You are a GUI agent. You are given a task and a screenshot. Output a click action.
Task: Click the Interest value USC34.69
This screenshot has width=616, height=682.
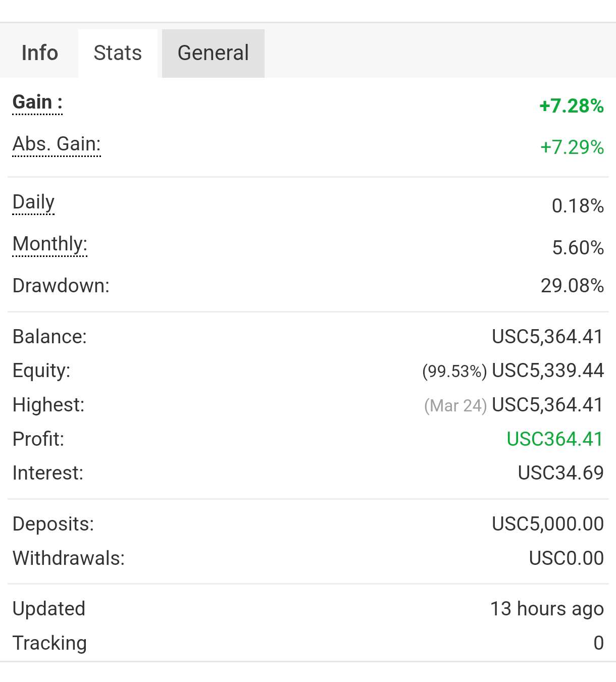click(x=560, y=473)
